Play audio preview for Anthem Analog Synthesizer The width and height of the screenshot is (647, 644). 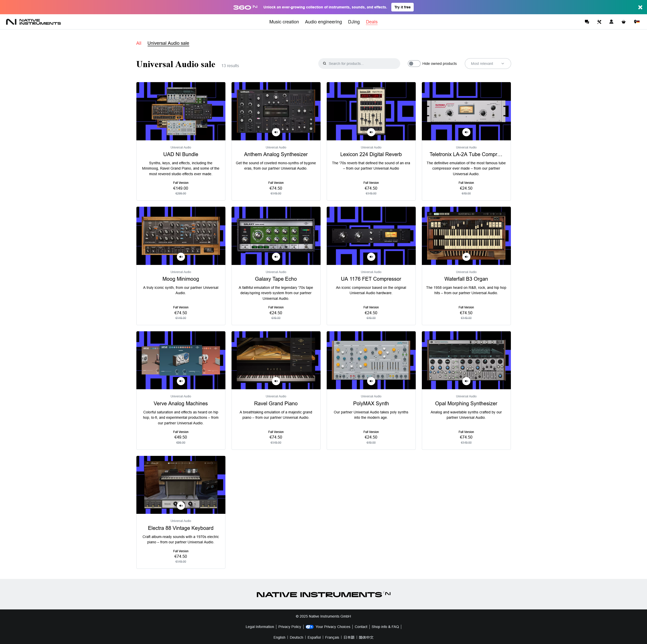(276, 132)
